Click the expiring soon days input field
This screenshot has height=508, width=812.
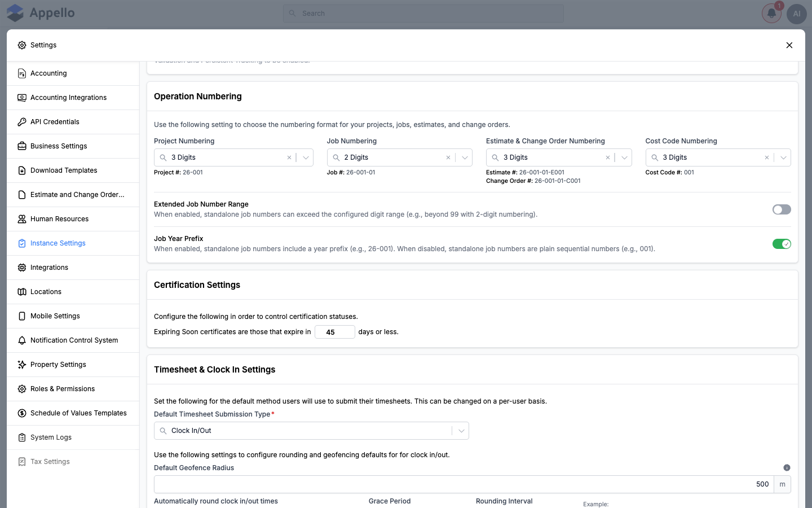(x=335, y=332)
